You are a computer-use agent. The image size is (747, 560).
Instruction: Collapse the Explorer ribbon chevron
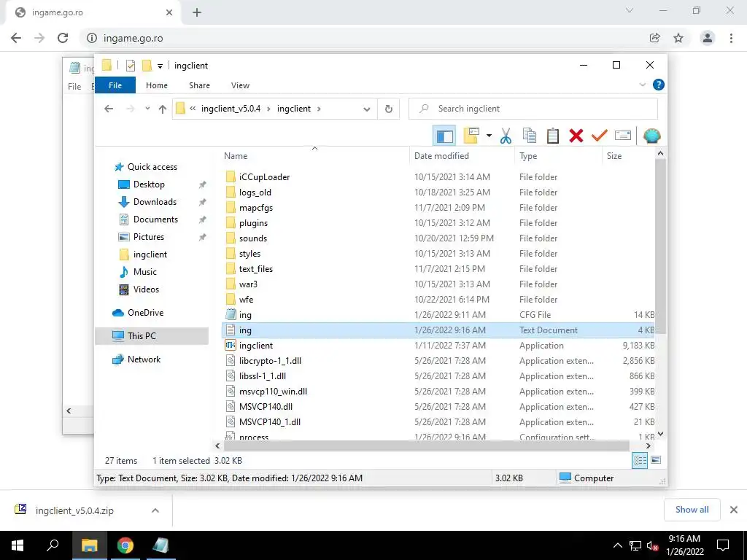[642, 85]
